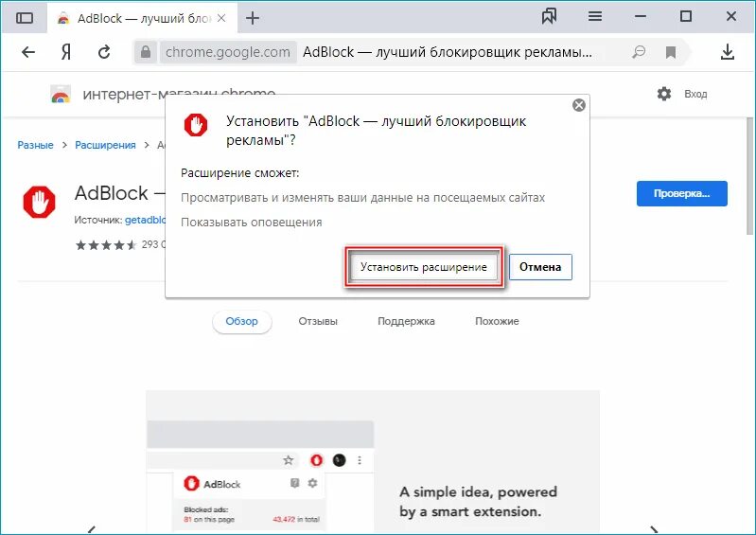Open the bookmarks manager icon in title bar
The image size is (756, 535).
[x=549, y=16]
